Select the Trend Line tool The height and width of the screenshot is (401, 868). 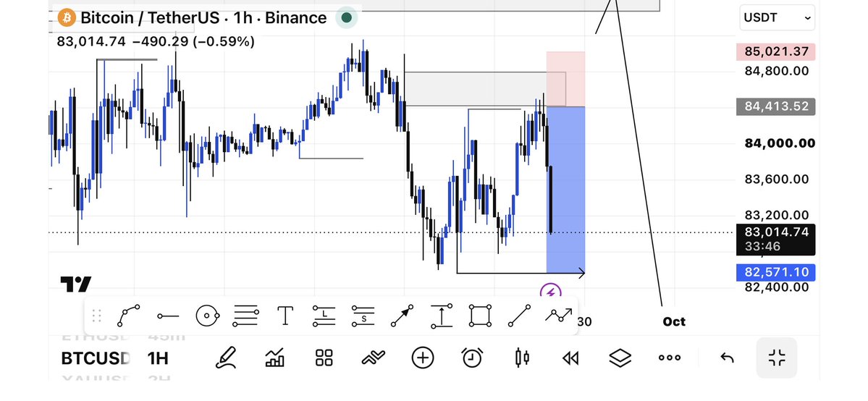pyautogui.click(x=519, y=316)
